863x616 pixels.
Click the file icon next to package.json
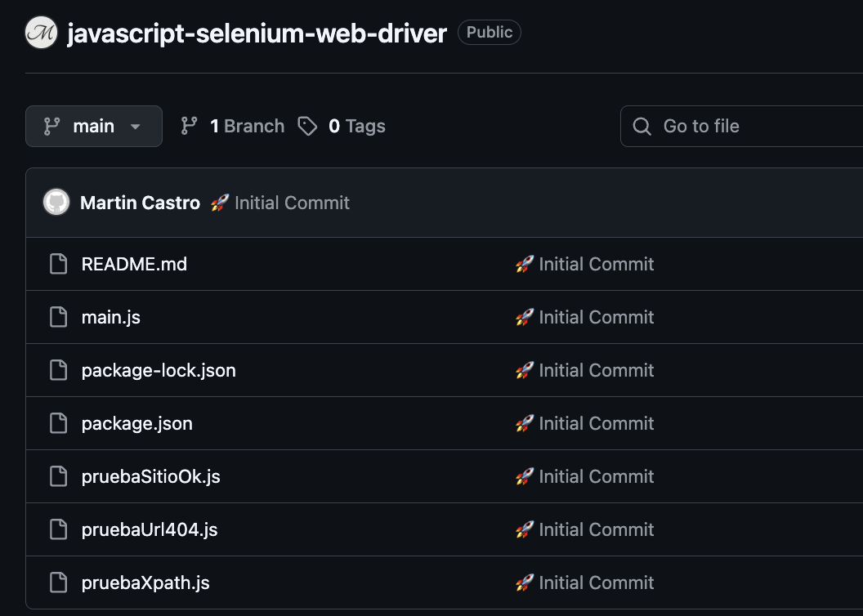pos(58,423)
